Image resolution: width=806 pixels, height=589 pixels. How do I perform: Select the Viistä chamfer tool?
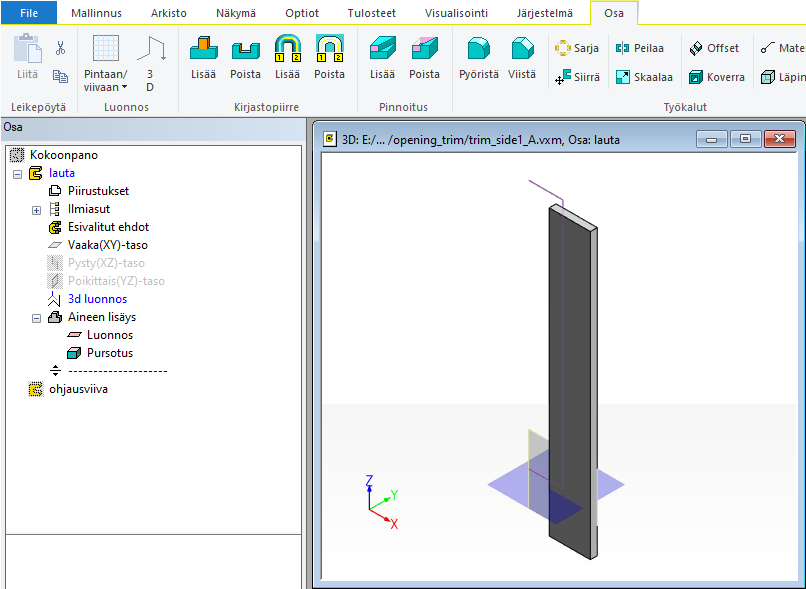coord(521,58)
